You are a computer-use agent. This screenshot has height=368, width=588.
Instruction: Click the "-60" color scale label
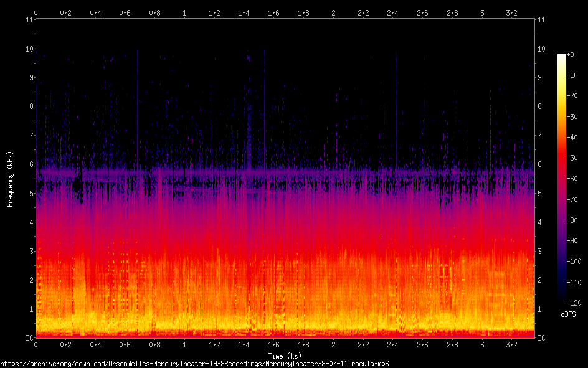pos(572,179)
